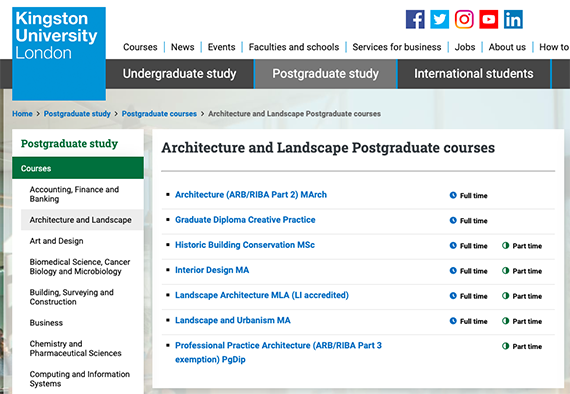Open Kingston University Facebook page icon
Screen dimensions: 570x394
pos(415,19)
